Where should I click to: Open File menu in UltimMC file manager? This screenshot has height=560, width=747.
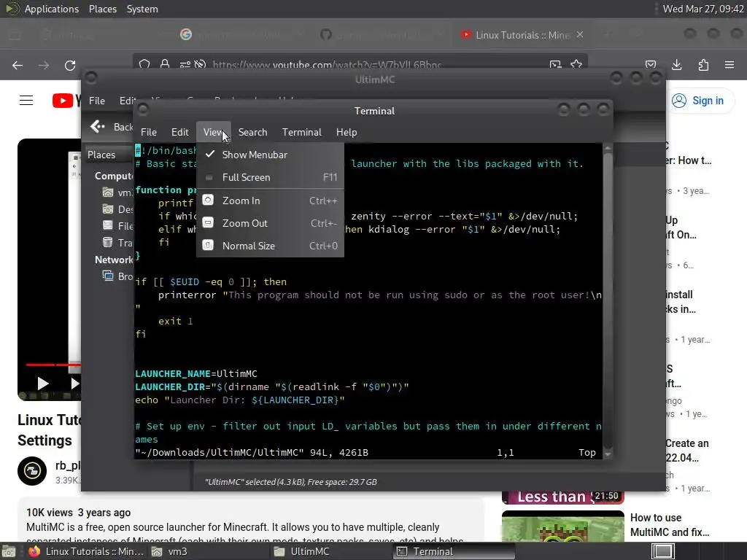point(97,101)
